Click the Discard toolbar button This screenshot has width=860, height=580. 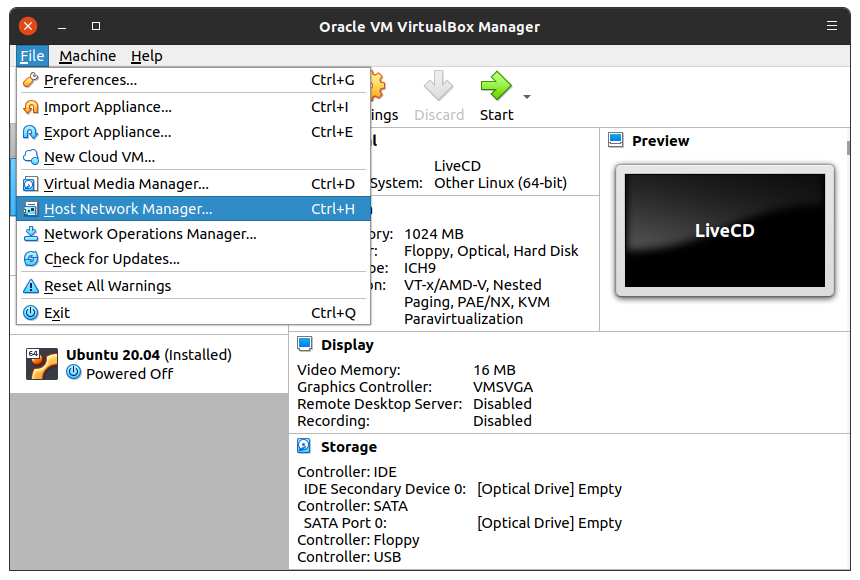click(x=439, y=97)
